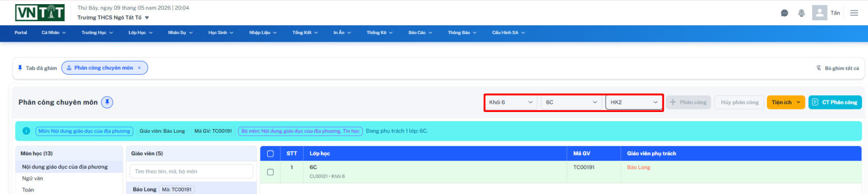Screen dimensions: 868x194
Task: Expand the Báo Cáo menu
Action: 420,33
